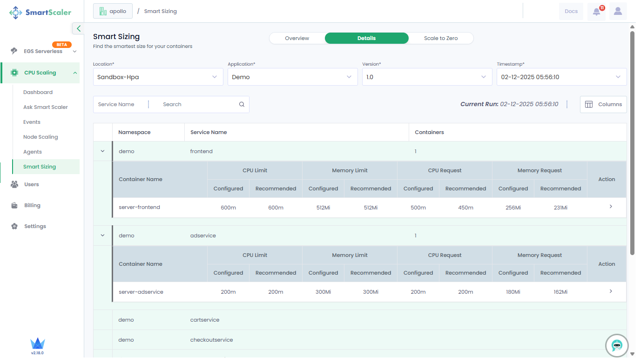
Task: Open the Application dropdown showing Demo
Action: (292, 77)
